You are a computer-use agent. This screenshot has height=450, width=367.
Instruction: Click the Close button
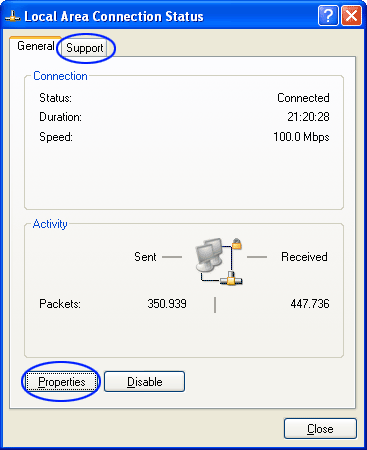click(x=320, y=429)
